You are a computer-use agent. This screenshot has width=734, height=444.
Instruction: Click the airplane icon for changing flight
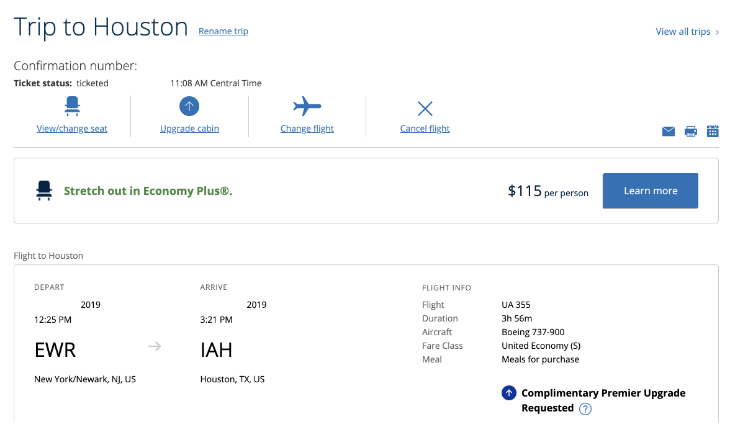307,106
